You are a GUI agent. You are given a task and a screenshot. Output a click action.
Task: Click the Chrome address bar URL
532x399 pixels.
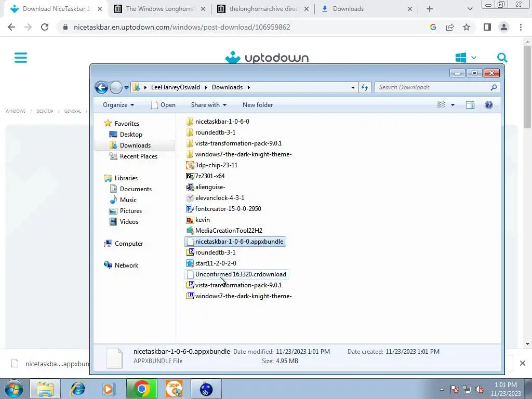point(182,27)
